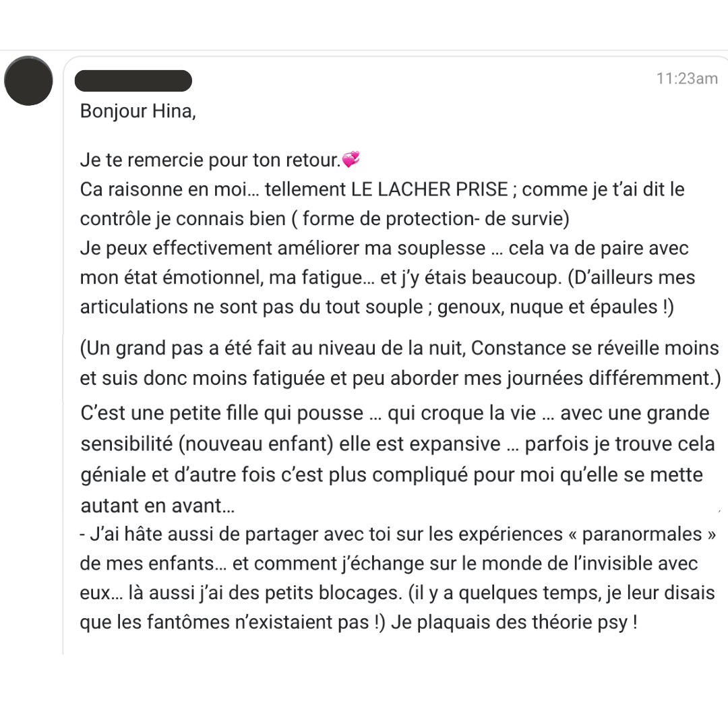Click the line "autant en avant…"
The width and height of the screenshot is (728, 728).
click(x=158, y=505)
